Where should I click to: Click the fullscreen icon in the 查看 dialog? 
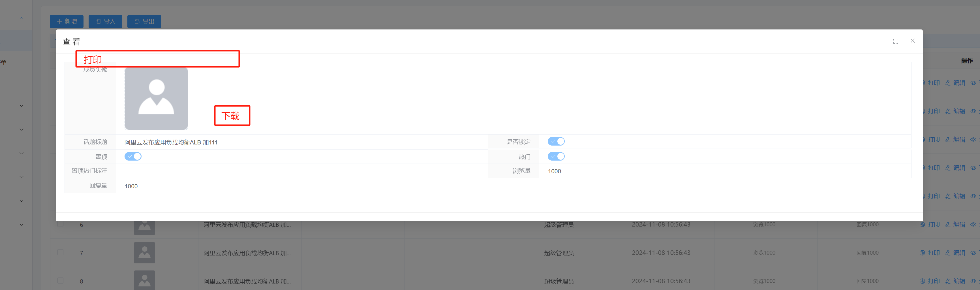(x=896, y=41)
